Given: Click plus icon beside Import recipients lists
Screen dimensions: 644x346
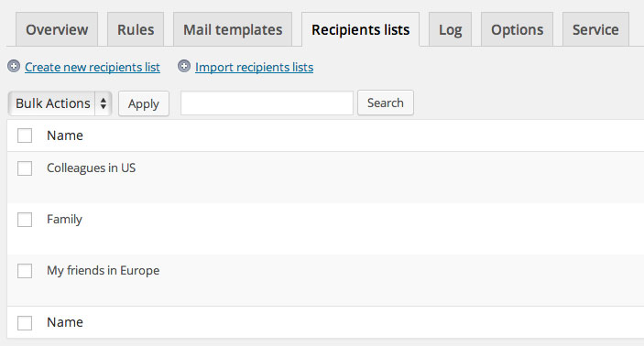Looking at the screenshot, I should [x=184, y=66].
